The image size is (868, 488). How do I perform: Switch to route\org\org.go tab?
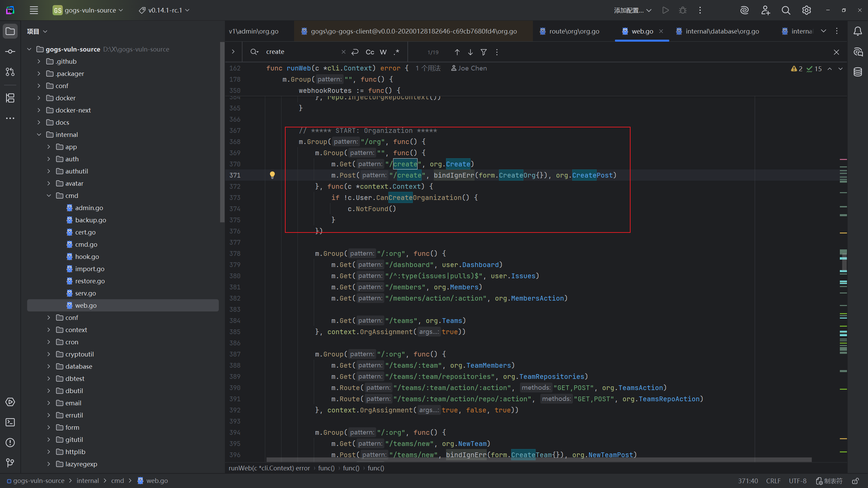point(574,31)
